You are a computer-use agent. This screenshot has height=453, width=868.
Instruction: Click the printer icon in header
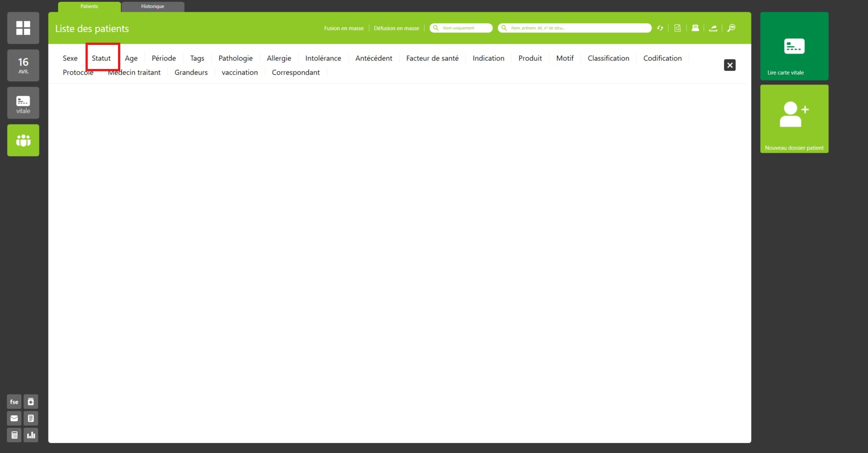pyautogui.click(x=695, y=28)
